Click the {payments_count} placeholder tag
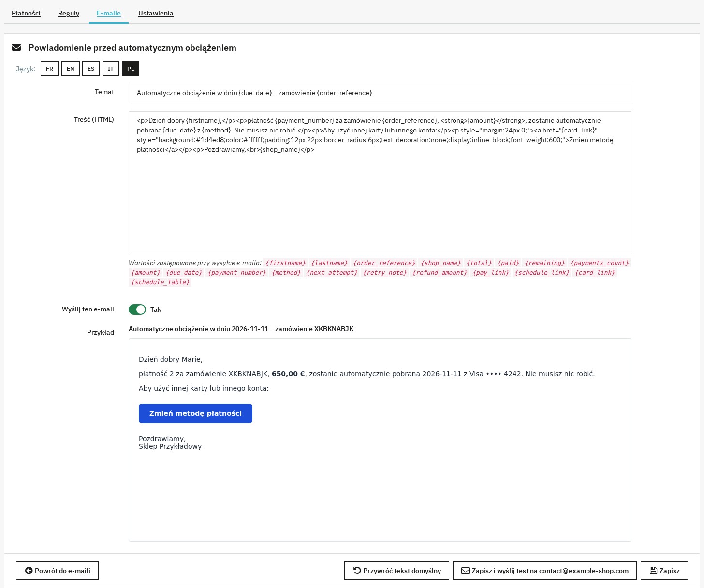Screen dimensions: 704x588 point(600,263)
